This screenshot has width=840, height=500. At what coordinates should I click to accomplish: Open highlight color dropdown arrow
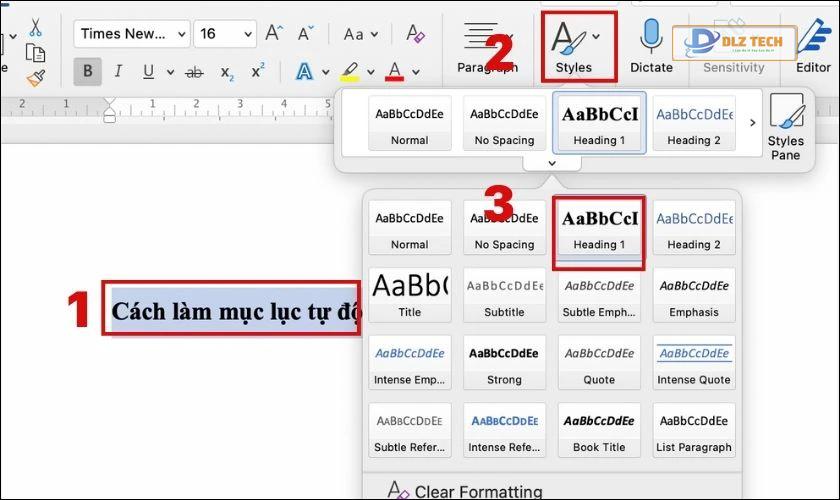[x=370, y=72]
